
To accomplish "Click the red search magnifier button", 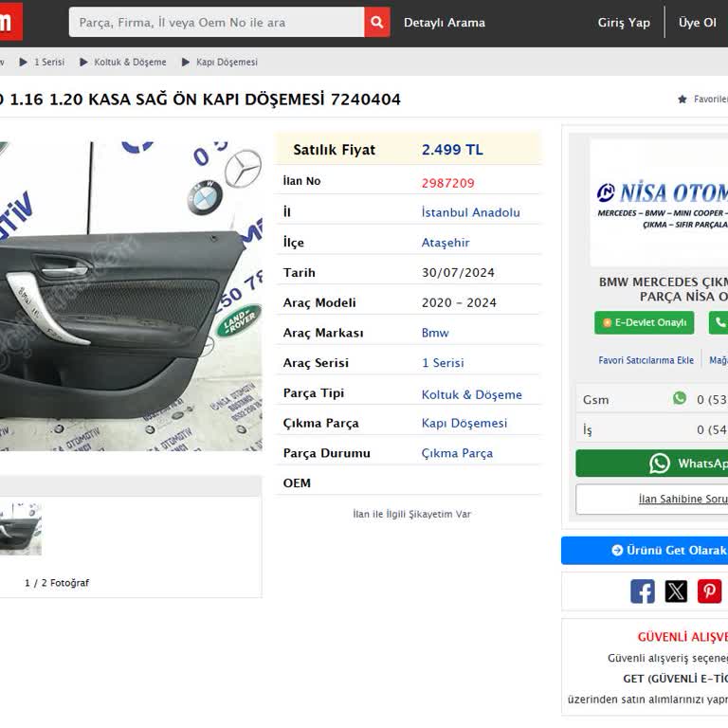I will (x=377, y=22).
